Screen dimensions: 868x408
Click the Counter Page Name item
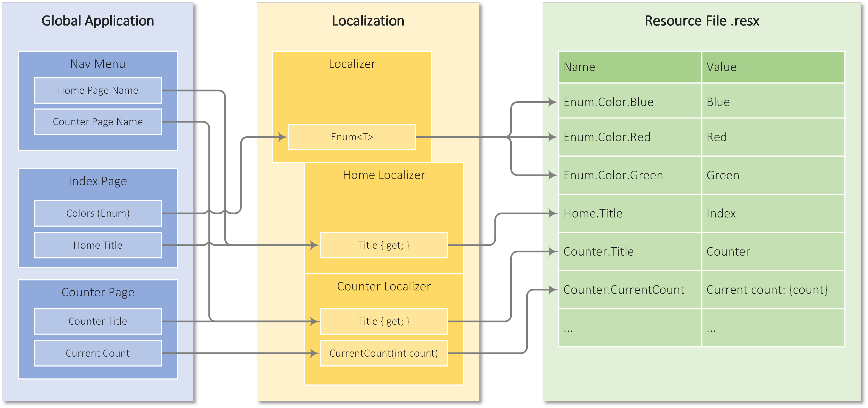click(x=98, y=122)
